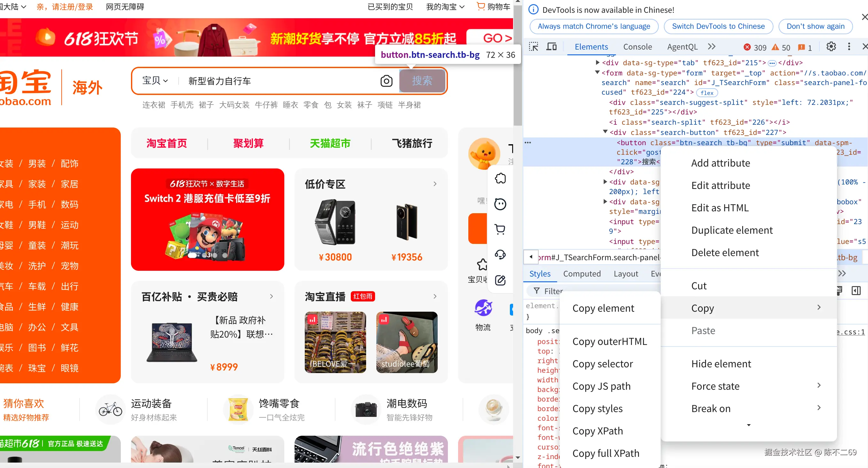The width and height of the screenshot is (868, 468).
Task: Expand the 我的淘宝 dropdown menu
Action: click(x=445, y=7)
